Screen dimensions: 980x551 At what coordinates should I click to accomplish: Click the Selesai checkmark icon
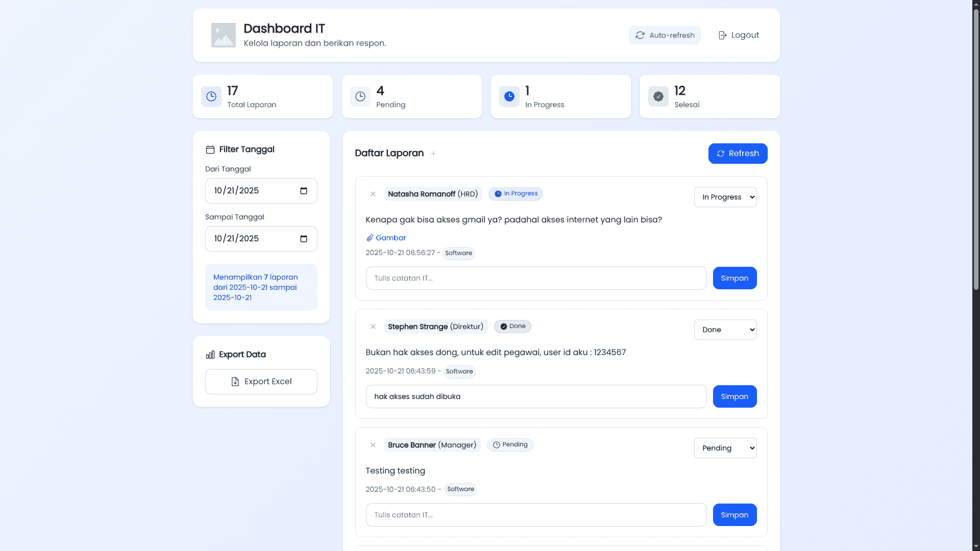tap(658, 96)
